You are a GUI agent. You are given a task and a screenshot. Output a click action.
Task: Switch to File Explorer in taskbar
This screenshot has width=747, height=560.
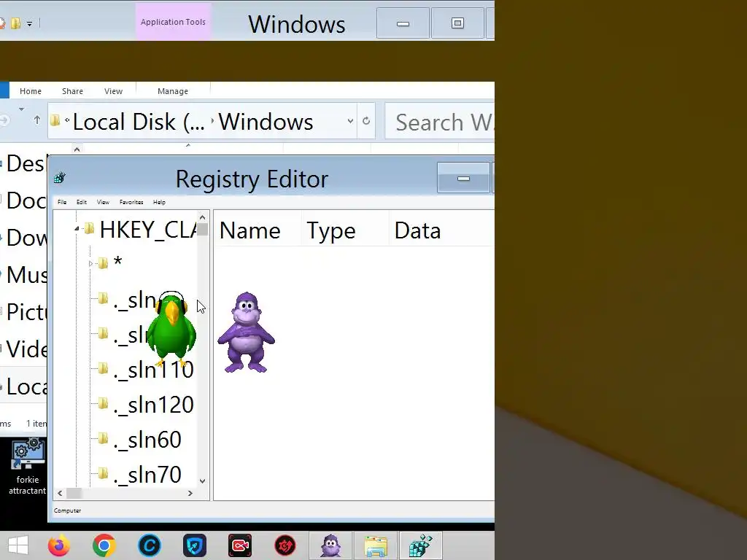pos(376,545)
